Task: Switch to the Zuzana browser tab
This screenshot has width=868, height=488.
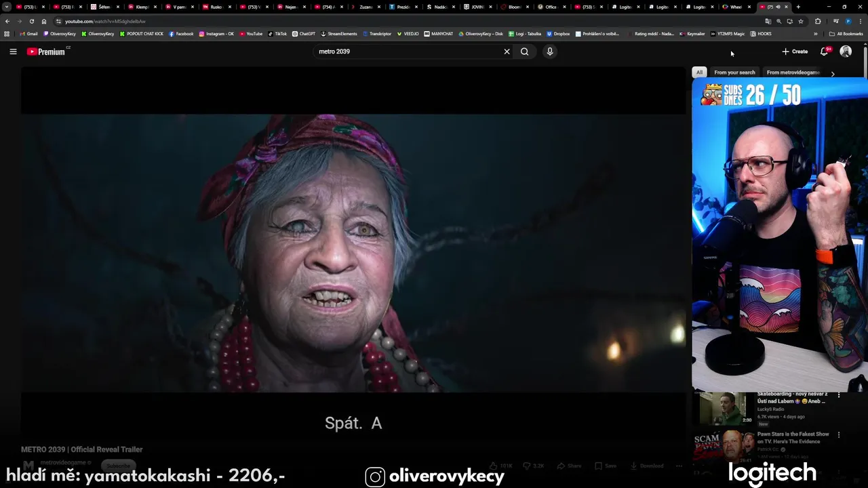Action: coord(365,7)
